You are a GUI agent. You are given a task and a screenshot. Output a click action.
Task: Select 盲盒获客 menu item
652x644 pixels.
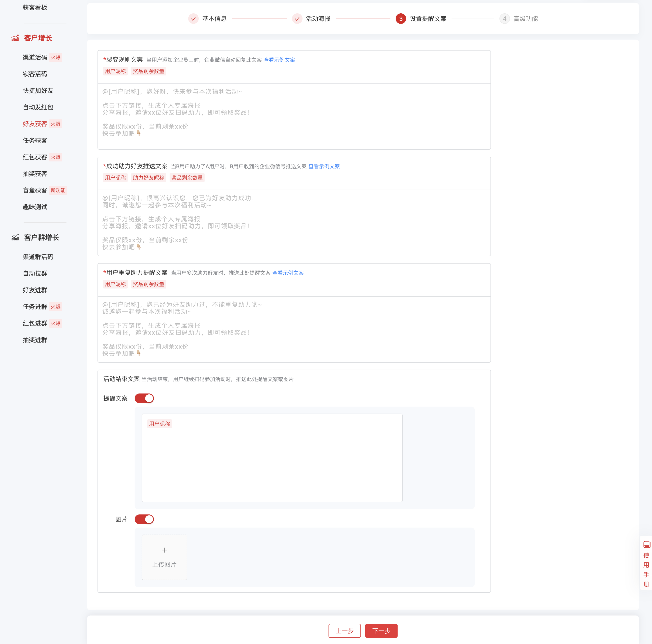35,191
